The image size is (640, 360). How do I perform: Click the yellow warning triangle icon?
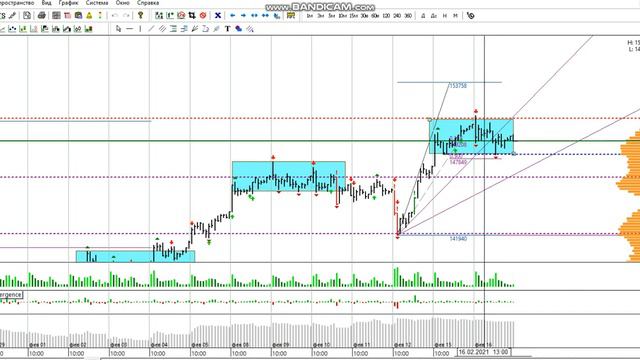pyautogui.click(x=89, y=16)
